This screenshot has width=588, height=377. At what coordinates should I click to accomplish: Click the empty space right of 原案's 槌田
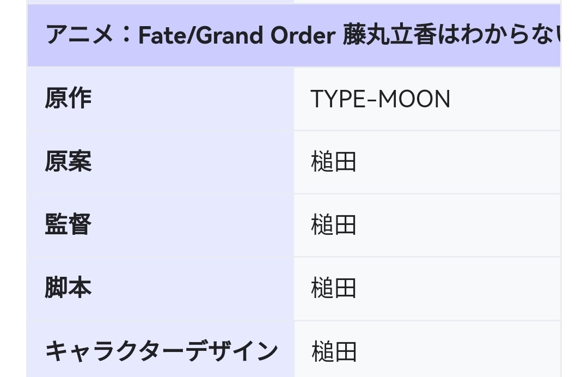coord(458,162)
